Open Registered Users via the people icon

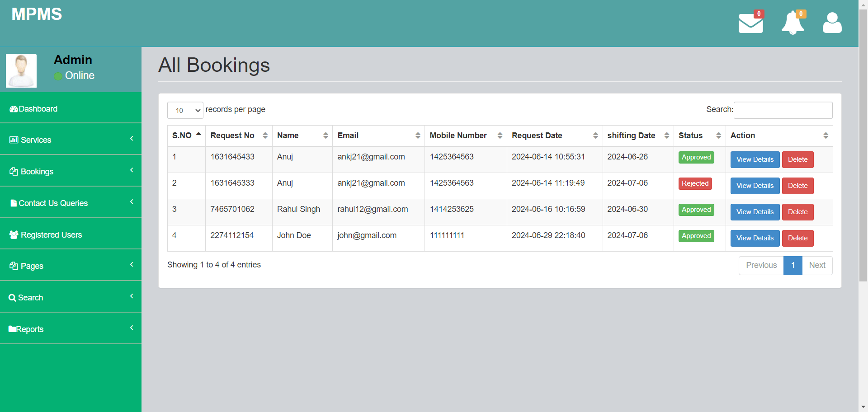[x=13, y=234]
